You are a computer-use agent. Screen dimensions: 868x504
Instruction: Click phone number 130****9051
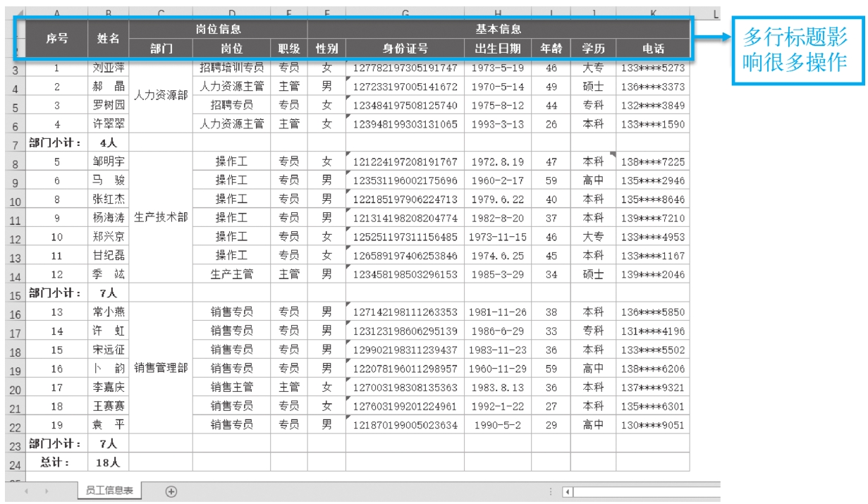[x=652, y=424]
